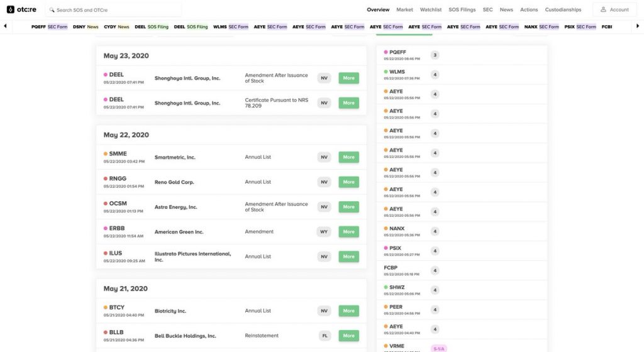644x352 pixels.
Task: Click More for BTCY Biotricity row
Action: tap(348, 311)
